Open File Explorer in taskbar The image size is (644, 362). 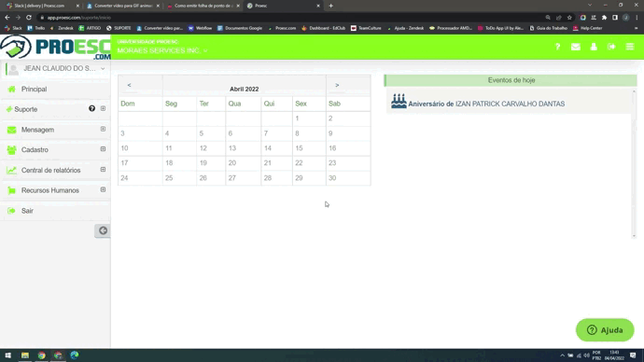click(25, 355)
